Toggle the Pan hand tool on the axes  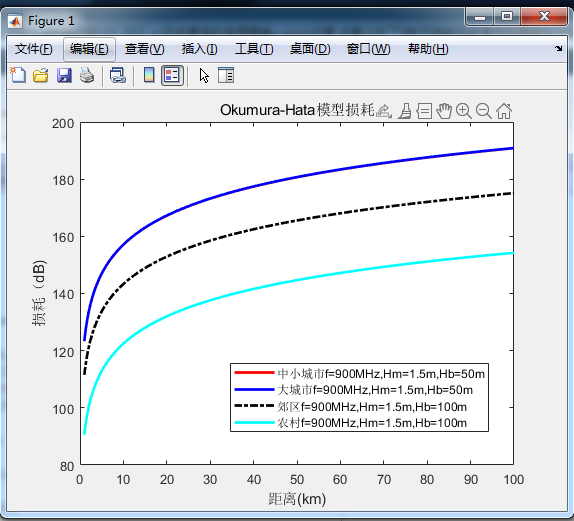tap(444, 111)
